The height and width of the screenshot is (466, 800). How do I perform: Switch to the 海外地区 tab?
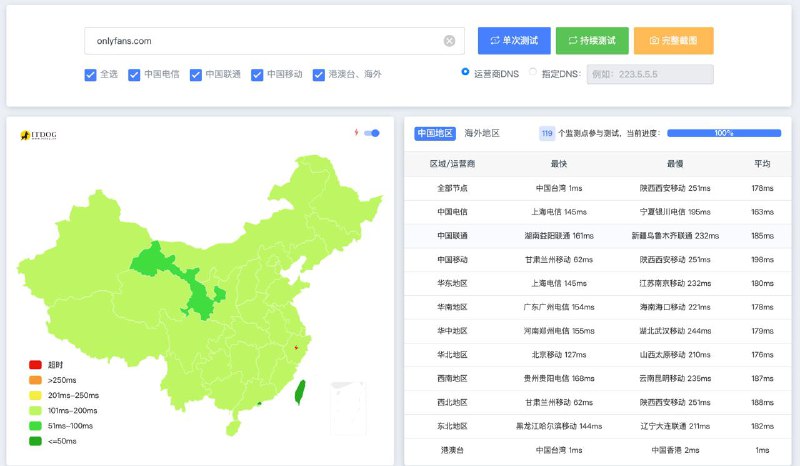(x=482, y=133)
